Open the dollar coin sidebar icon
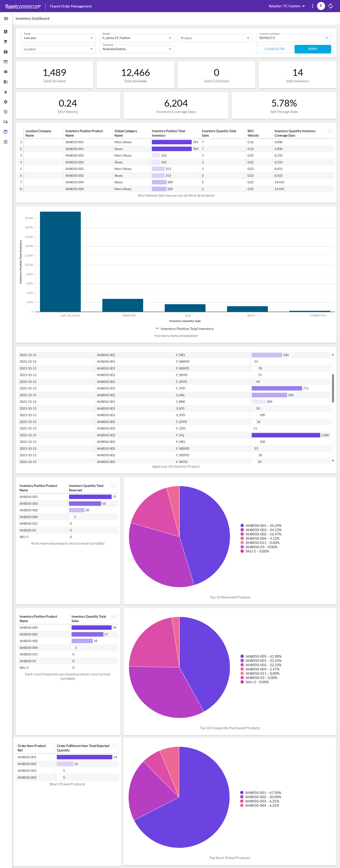 click(6, 112)
